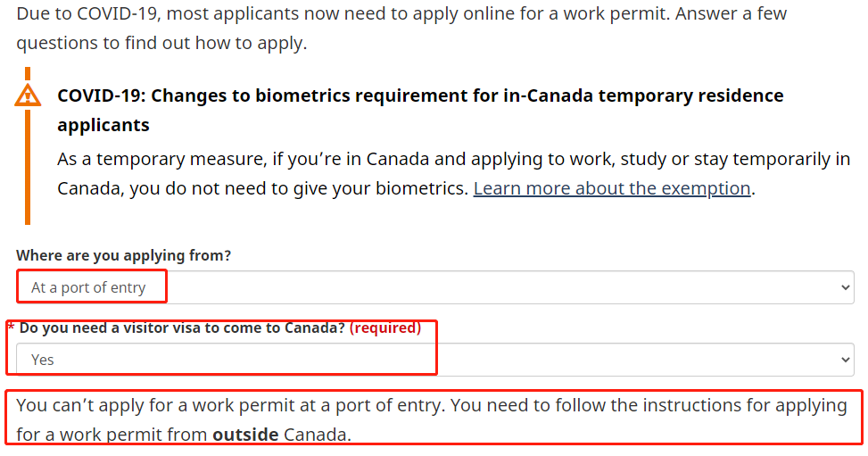Click the chevron arrow of the port of entry dropdown
The height and width of the screenshot is (456, 868).
coord(847,287)
